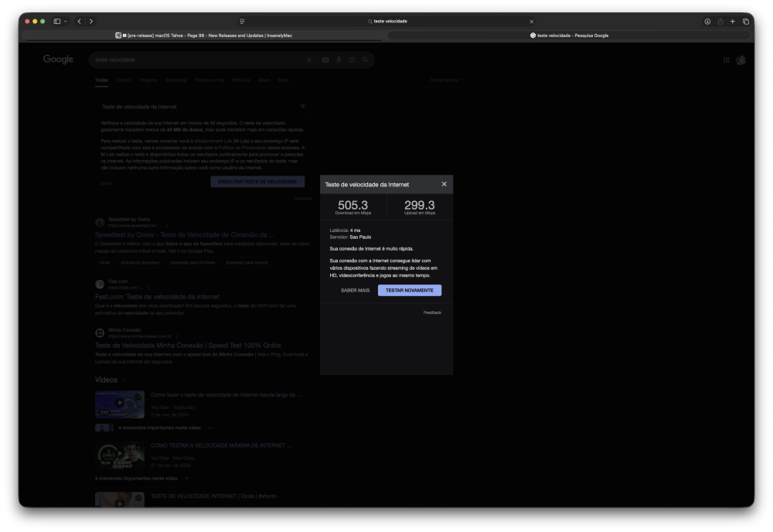The height and width of the screenshot is (532, 773).
Task: Select the Imagens results tab
Action: click(x=148, y=80)
